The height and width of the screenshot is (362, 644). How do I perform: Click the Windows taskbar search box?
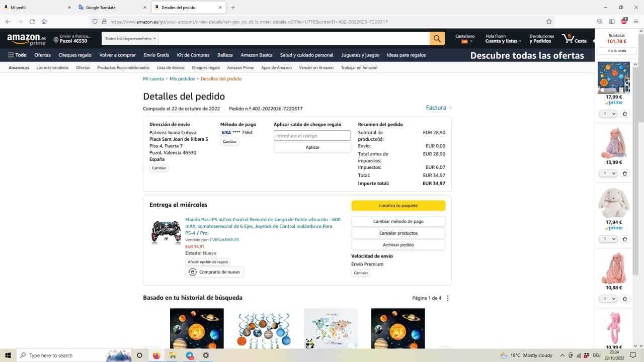point(73,355)
